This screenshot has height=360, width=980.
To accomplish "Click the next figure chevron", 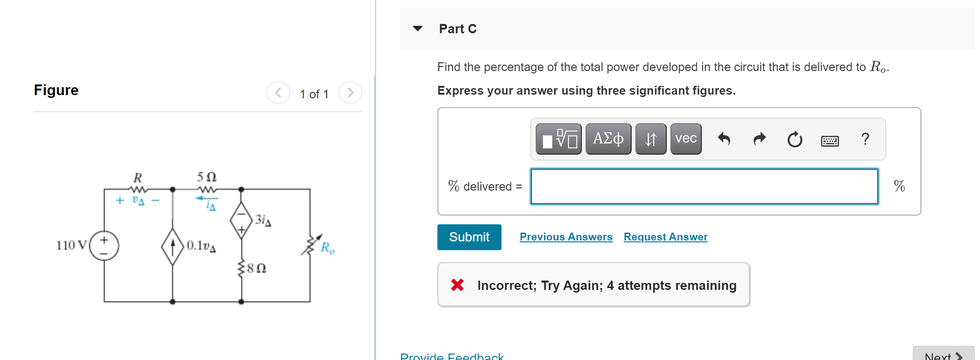I will tap(350, 92).
